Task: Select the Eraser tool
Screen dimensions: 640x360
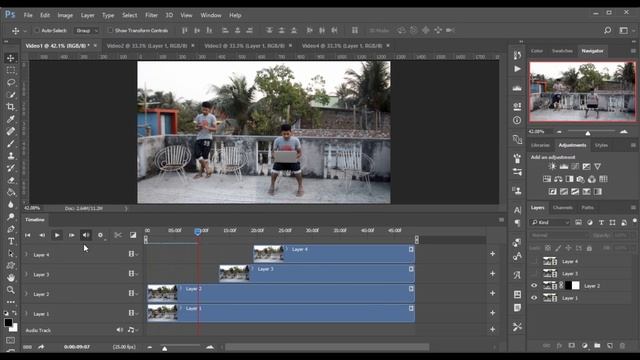Action: (x=11, y=180)
